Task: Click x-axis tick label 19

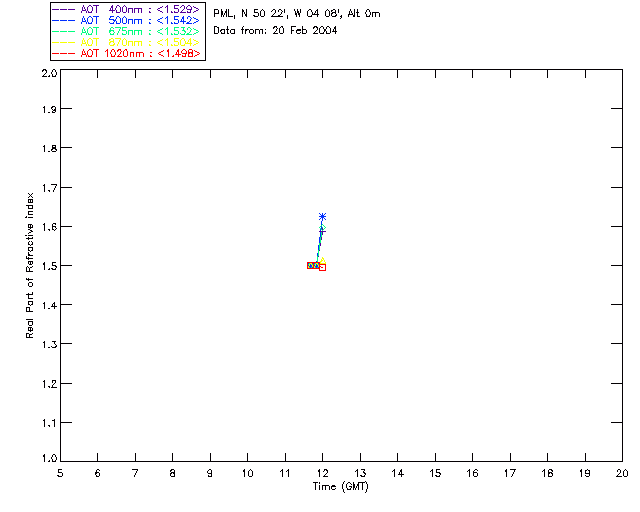Action: (x=585, y=473)
